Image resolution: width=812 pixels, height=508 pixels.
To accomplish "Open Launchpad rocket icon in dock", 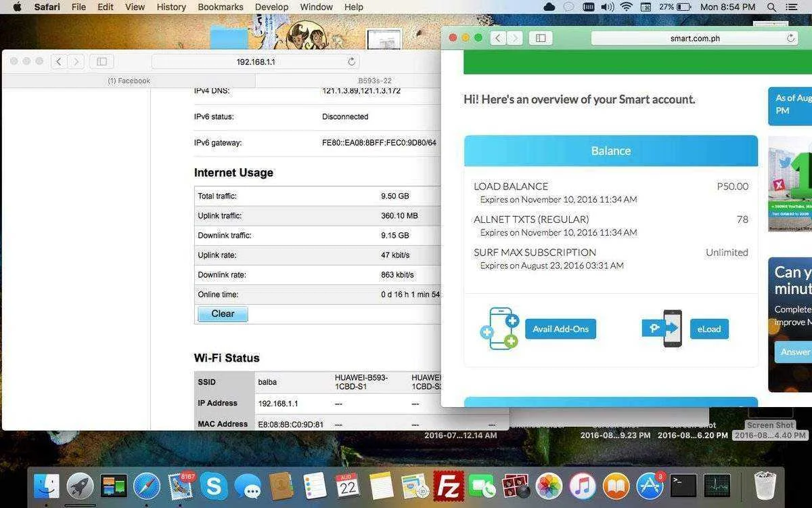I will [81, 486].
